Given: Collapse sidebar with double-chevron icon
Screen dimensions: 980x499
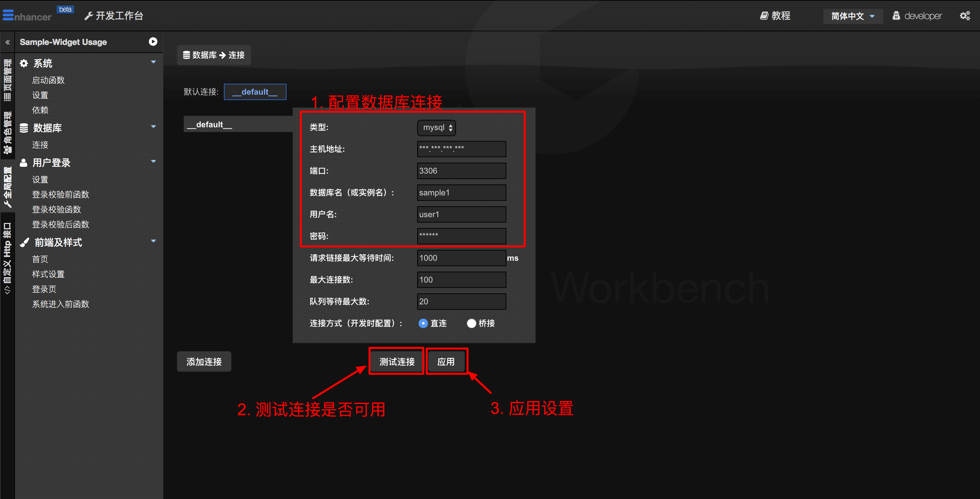Looking at the screenshot, I should [7, 42].
